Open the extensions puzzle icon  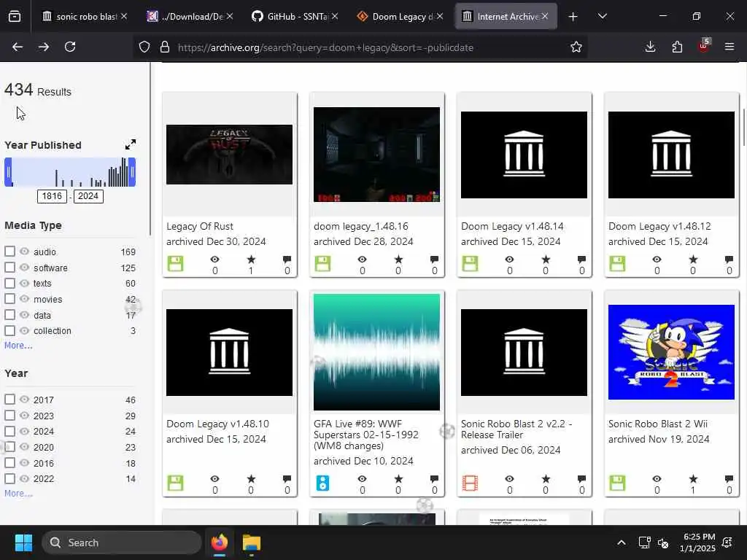pos(677,47)
